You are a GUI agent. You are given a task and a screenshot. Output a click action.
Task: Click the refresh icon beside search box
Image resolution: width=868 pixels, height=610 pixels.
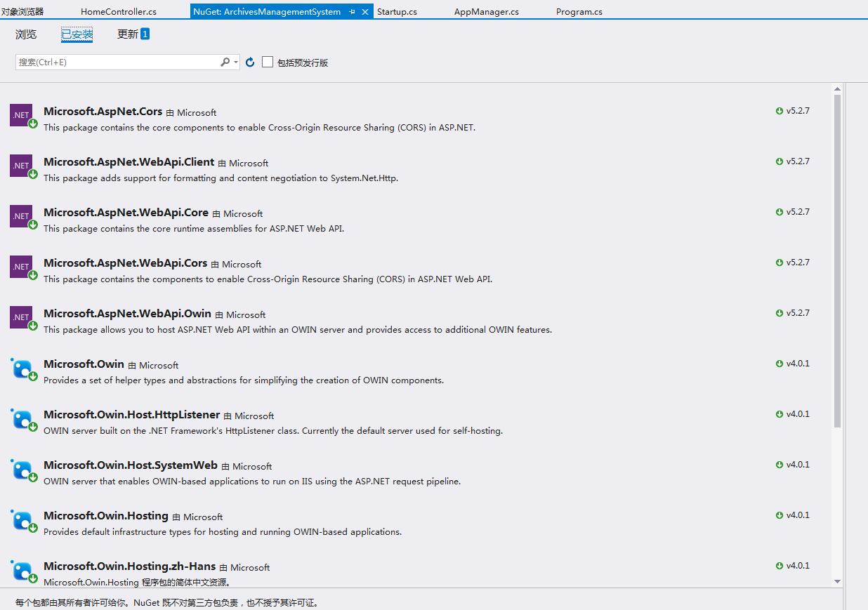coord(250,62)
